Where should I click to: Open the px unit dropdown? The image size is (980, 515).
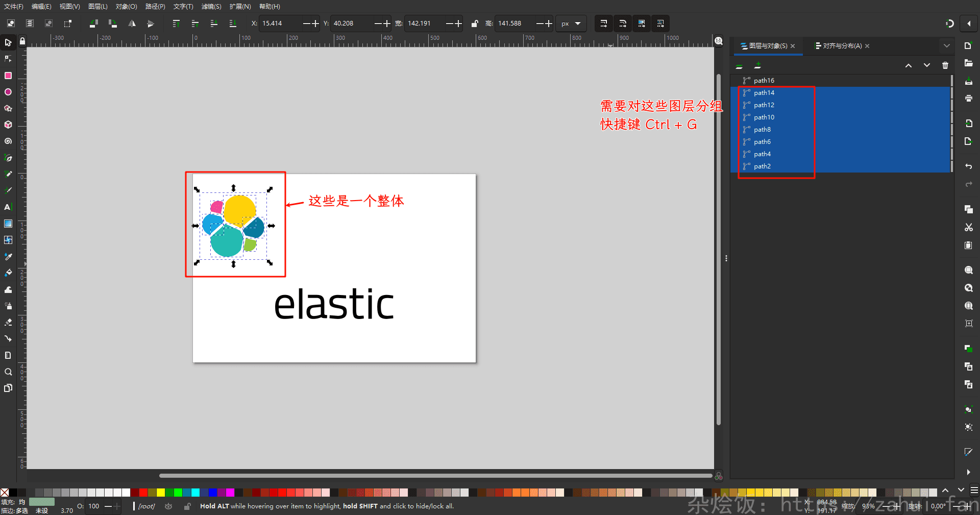[571, 23]
